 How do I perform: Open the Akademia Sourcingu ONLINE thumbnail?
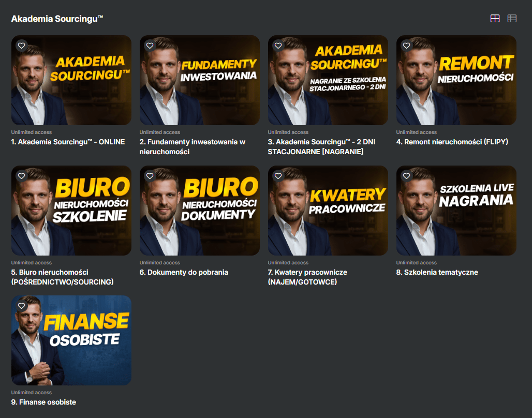click(71, 80)
